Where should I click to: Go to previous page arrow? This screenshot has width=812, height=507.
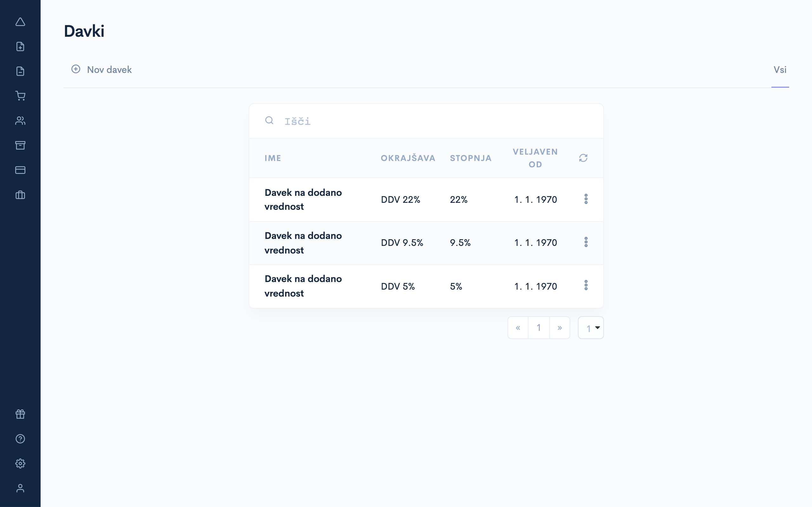click(x=518, y=328)
